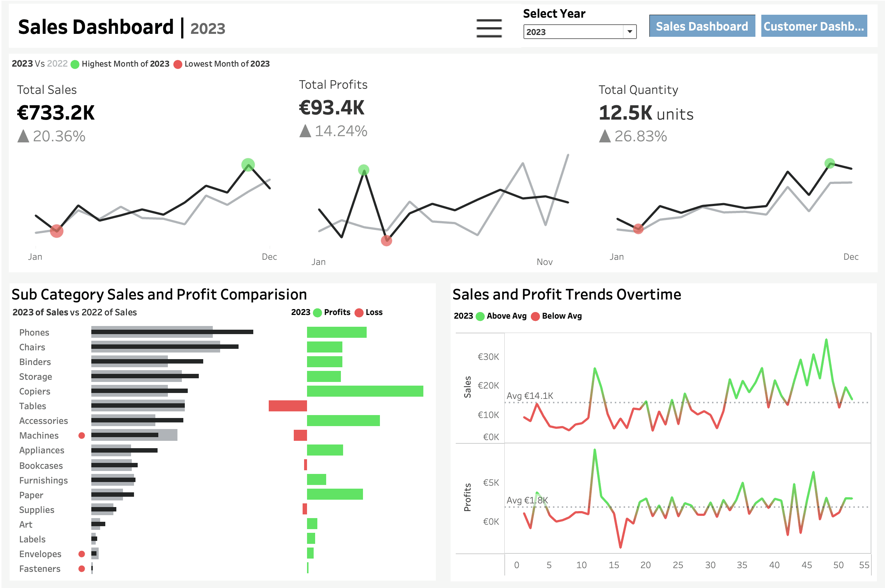Click the red dot beside Fasteners
The width and height of the screenshot is (885, 588).
click(x=81, y=568)
